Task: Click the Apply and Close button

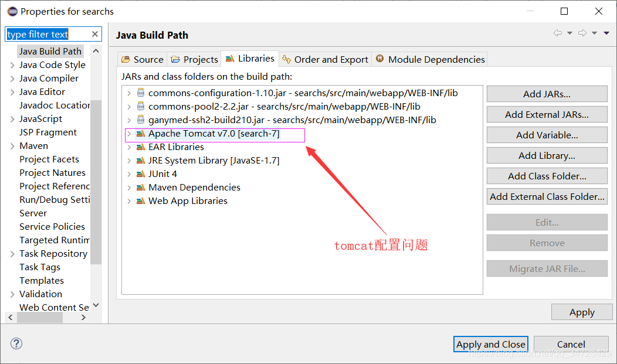Action: [x=490, y=344]
